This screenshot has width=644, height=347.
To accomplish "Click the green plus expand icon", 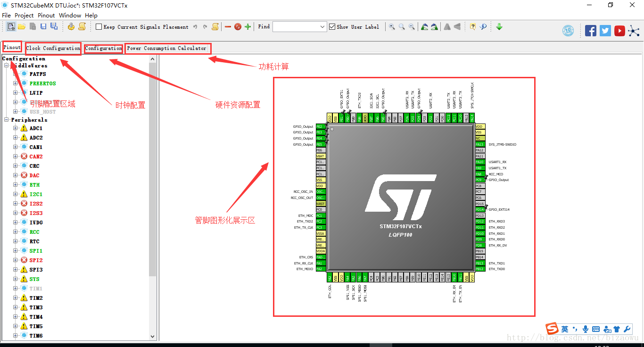I will 248,27.
